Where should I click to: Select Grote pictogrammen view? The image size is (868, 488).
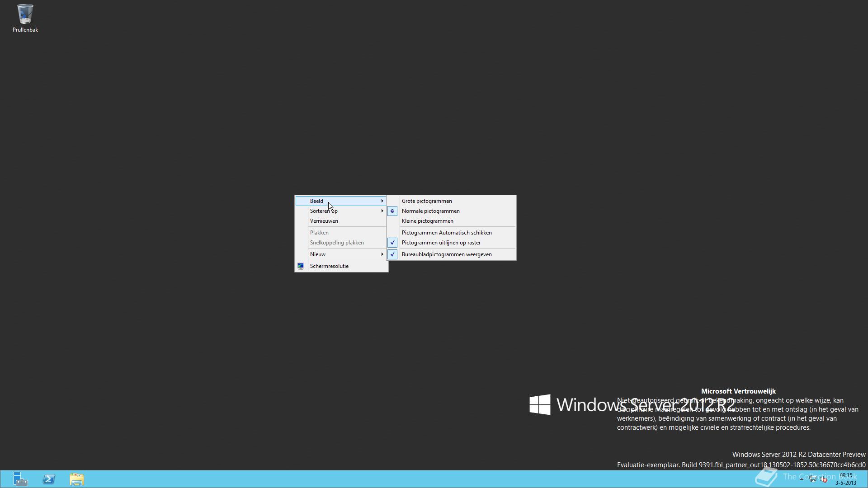tap(451, 201)
